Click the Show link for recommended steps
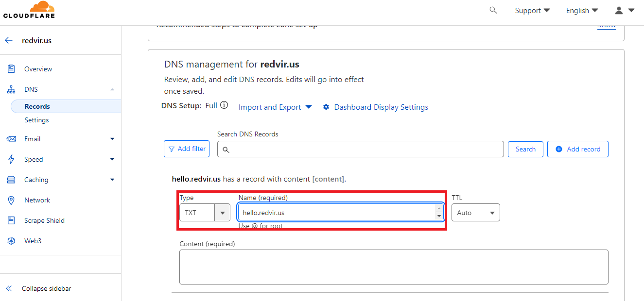 pos(606,24)
